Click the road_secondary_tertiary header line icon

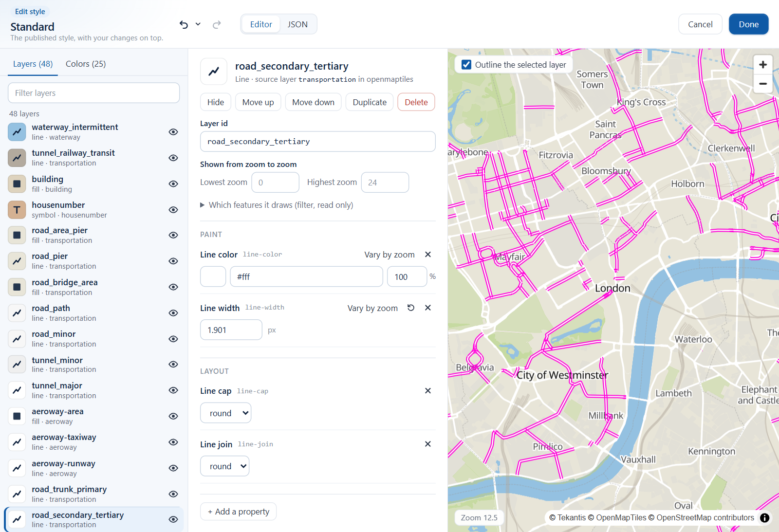click(x=214, y=72)
